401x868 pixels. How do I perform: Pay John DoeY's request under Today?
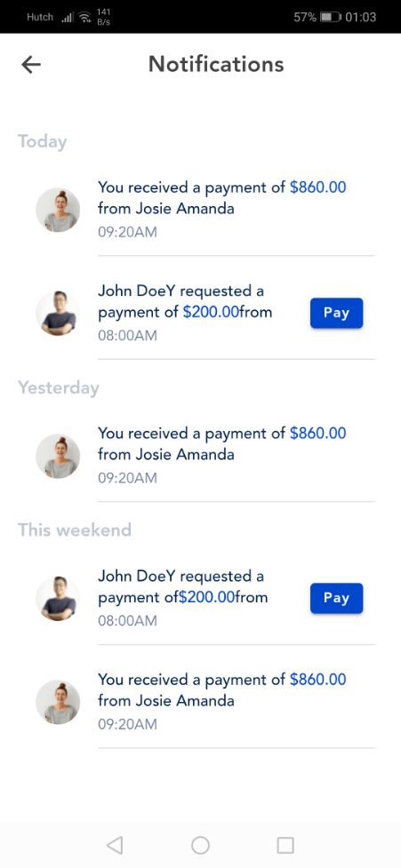point(336,313)
